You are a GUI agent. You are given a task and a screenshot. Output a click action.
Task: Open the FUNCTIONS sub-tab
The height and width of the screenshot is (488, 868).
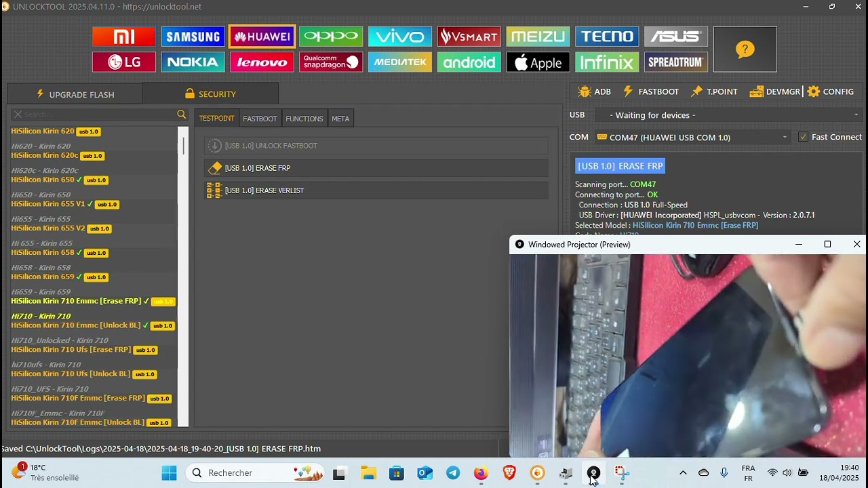point(304,119)
